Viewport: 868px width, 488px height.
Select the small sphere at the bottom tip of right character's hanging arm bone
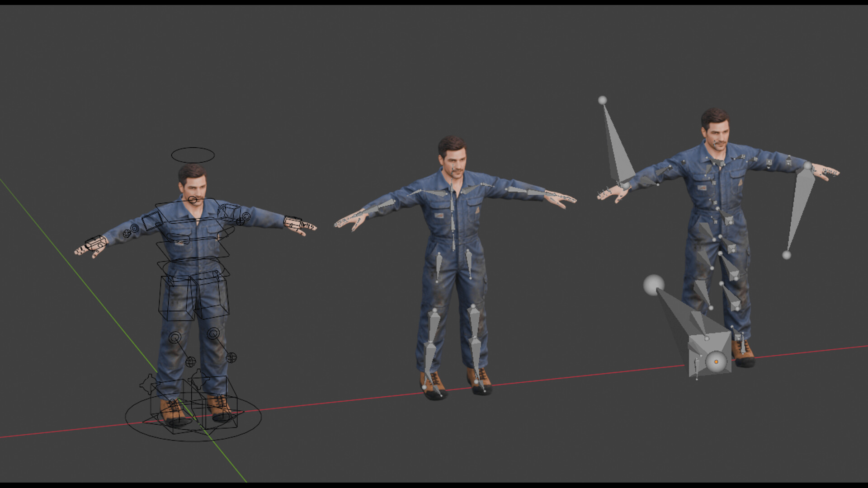(x=787, y=255)
